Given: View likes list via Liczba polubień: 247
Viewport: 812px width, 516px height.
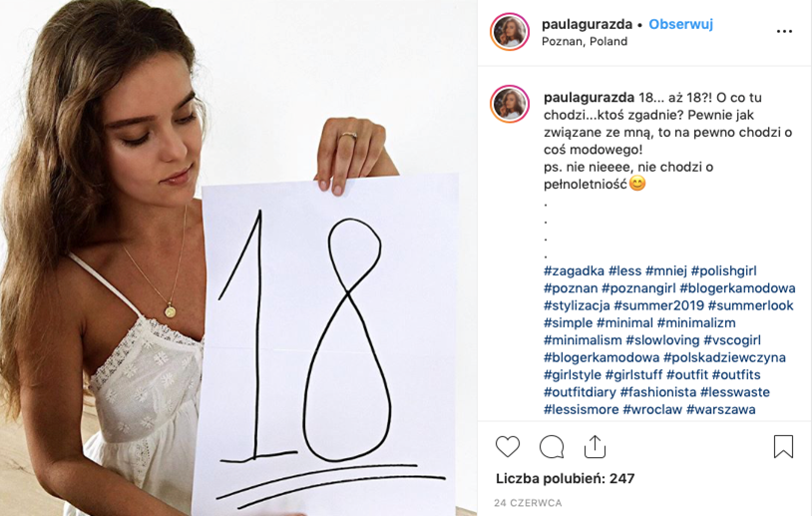Looking at the screenshot, I should coord(565,478).
